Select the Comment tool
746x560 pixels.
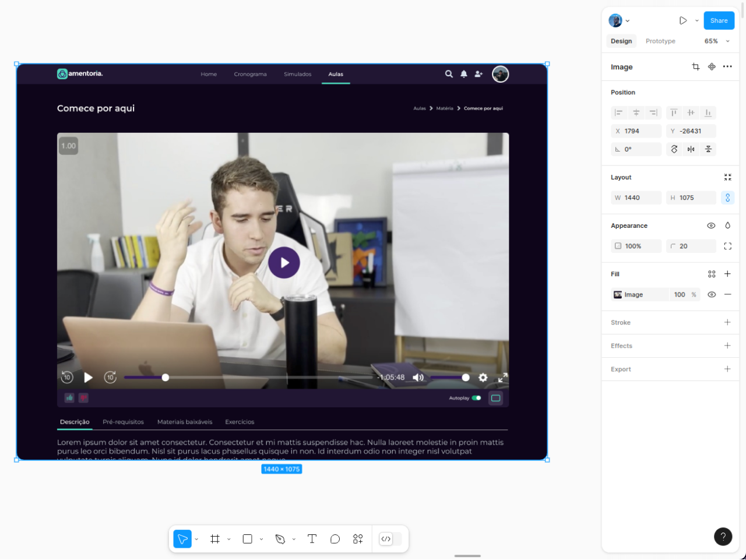pos(335,539)
